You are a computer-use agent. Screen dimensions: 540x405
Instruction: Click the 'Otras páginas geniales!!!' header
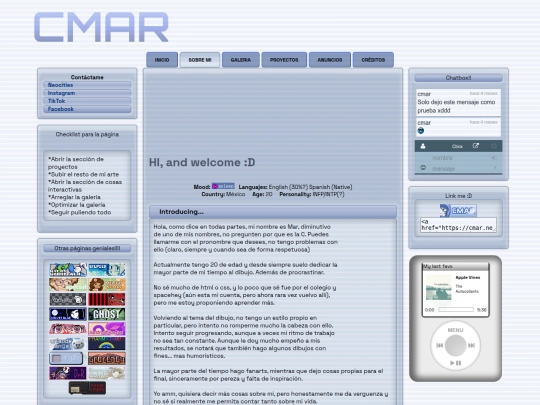tap(87, 248)
